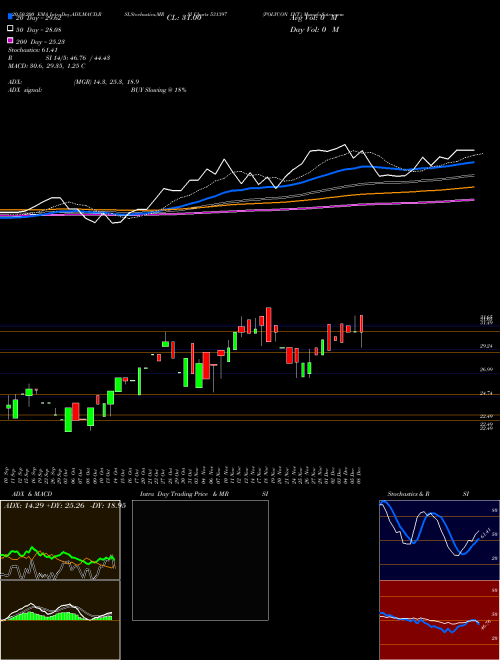
Task: Select the '20 Day - 29.62' legend text
Action: 39,18
